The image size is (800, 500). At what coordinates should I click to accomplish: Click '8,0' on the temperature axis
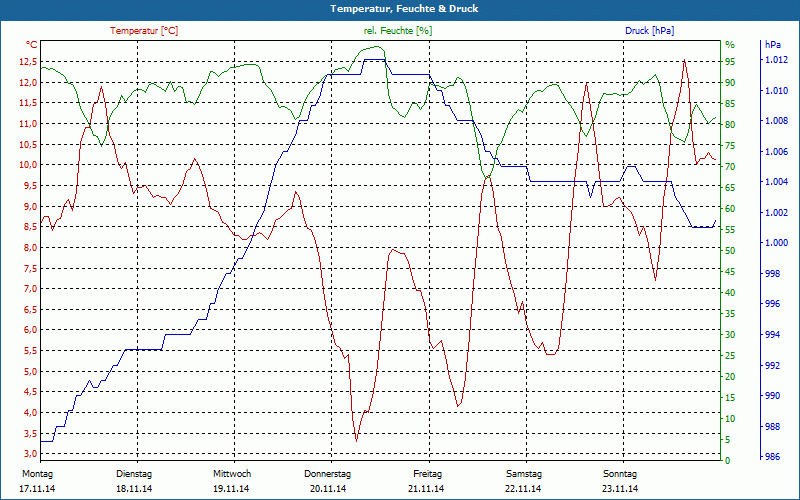(x=30, y=247)
